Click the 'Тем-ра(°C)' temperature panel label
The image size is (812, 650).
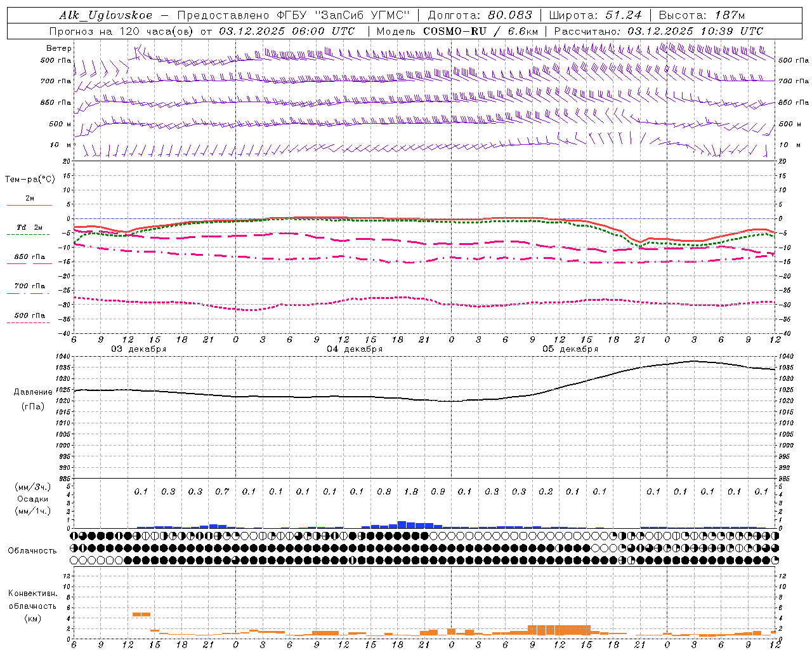coord(30,180)
